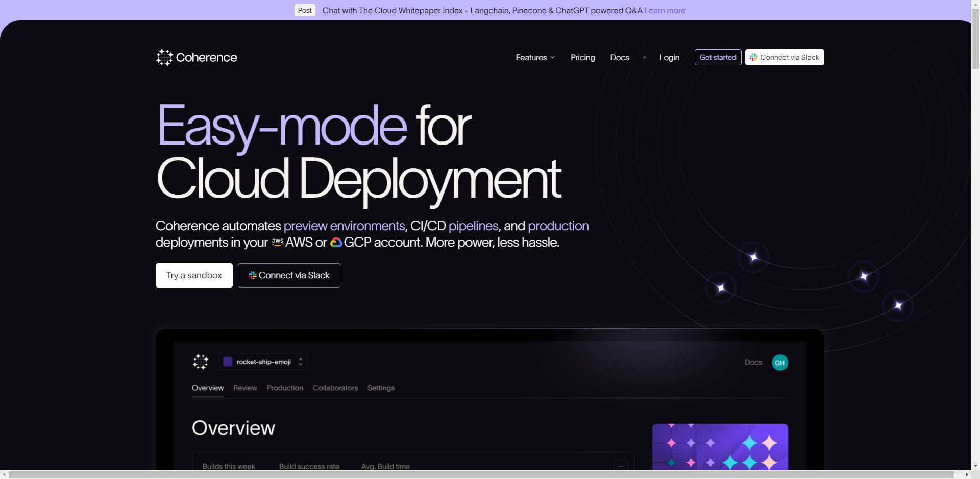Viewport: 980px width, 479px height.
Task: Click the AWS logo in the hero text
Action: tap(277, 242)
